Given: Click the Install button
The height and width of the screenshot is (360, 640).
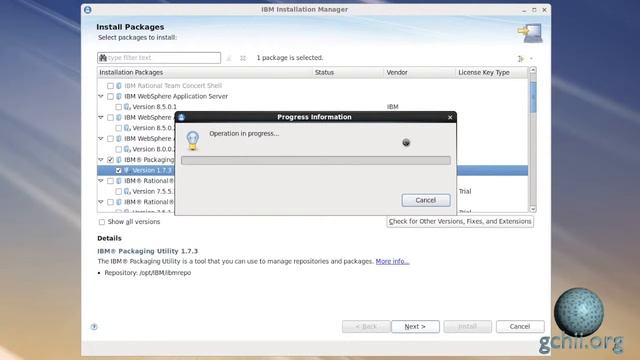Looking at the screenshot, I should (x=467, y=327).
